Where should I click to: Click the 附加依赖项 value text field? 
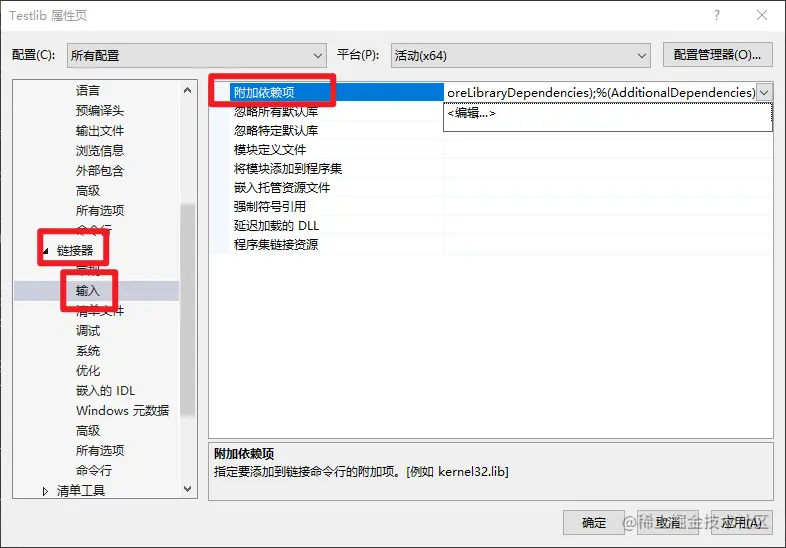click(x=600, y=93)
